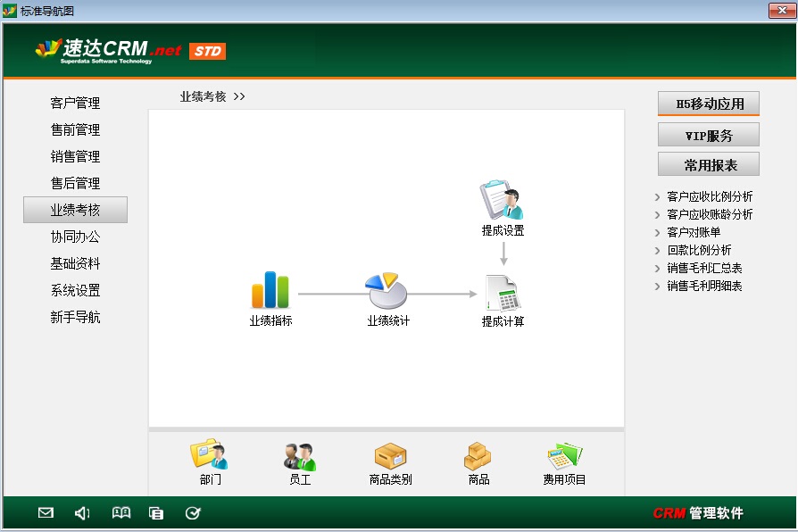Viewport: 798px width, 532px height.
Task: Open the 业绩指标 bar chart icon
Action: coord(270,290)
